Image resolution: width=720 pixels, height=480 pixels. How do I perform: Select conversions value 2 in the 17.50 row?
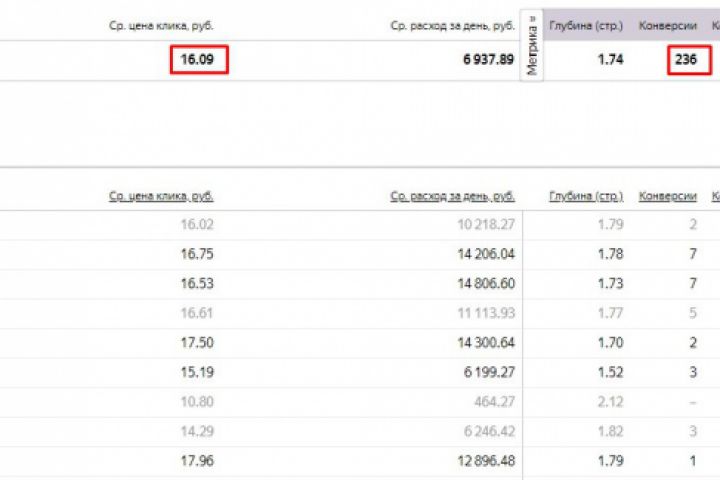pyautogui.click(x=693, y=343)
